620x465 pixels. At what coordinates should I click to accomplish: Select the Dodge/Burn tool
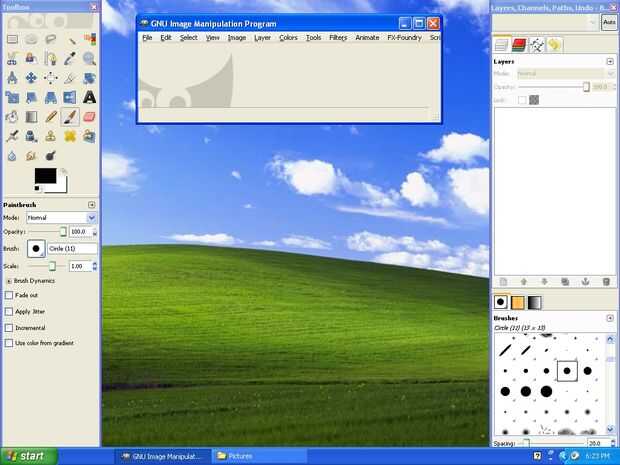(x=51, y=155)
